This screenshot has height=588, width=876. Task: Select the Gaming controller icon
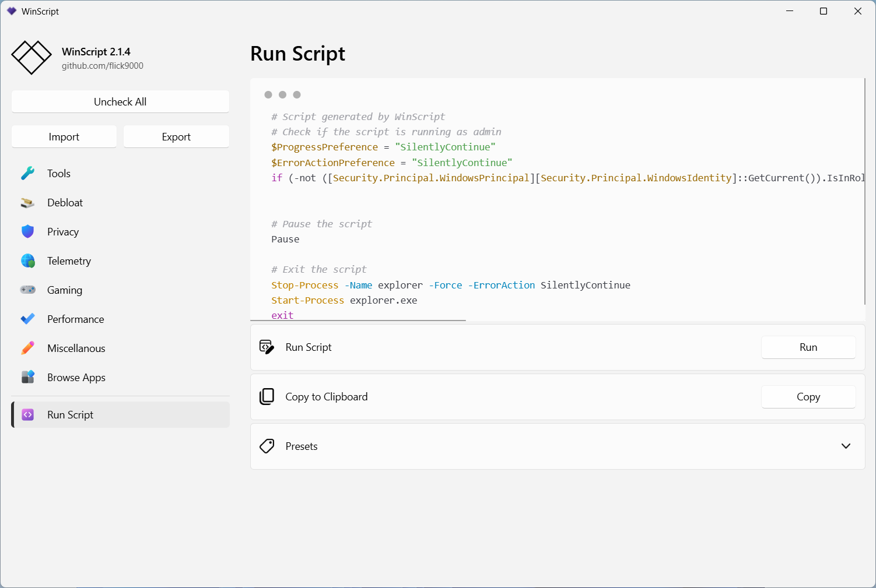(27, 290)
